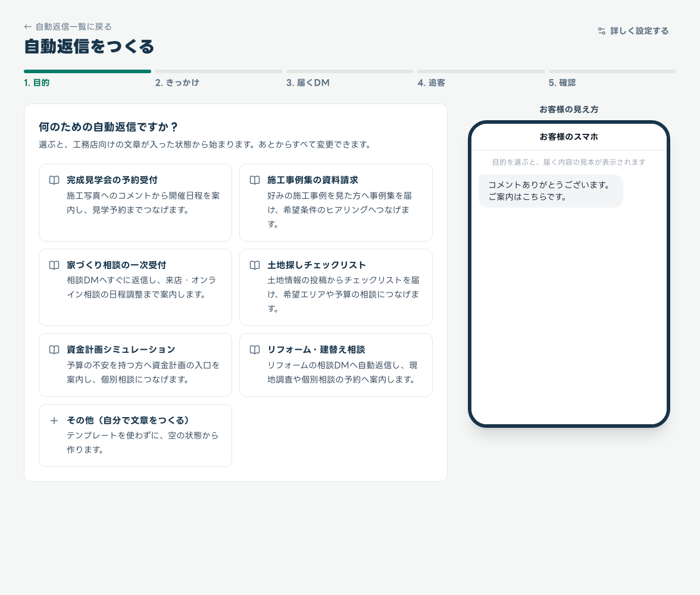
Task: Click book icon on 家づくり相談の一次受付 card
Action: 54,265
